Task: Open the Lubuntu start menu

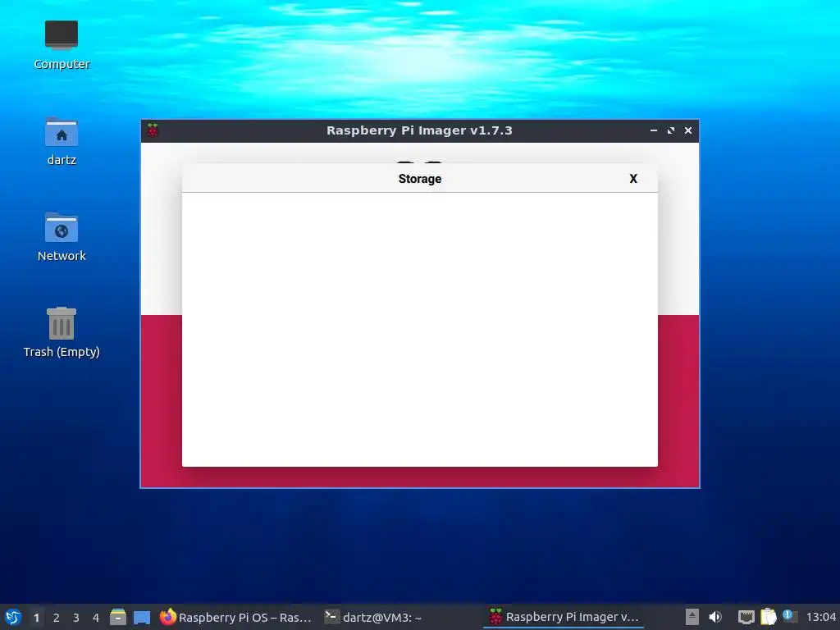Action: click(13, 617)
